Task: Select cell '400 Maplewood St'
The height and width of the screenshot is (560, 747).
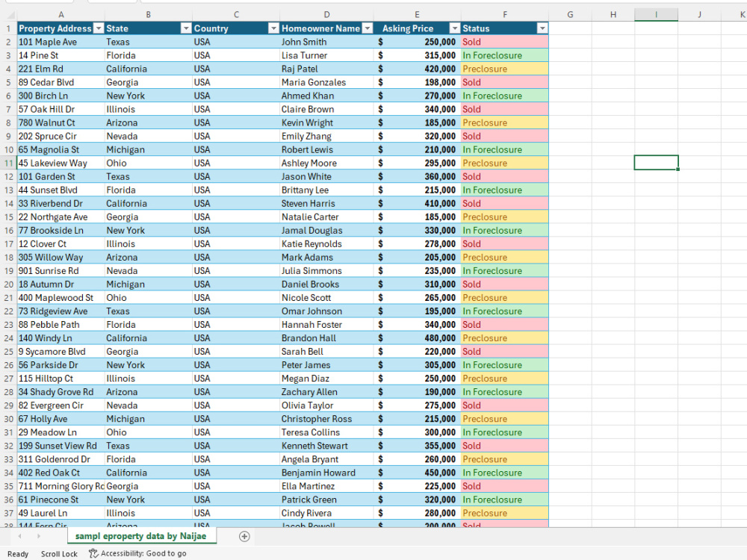Action: 61,298
